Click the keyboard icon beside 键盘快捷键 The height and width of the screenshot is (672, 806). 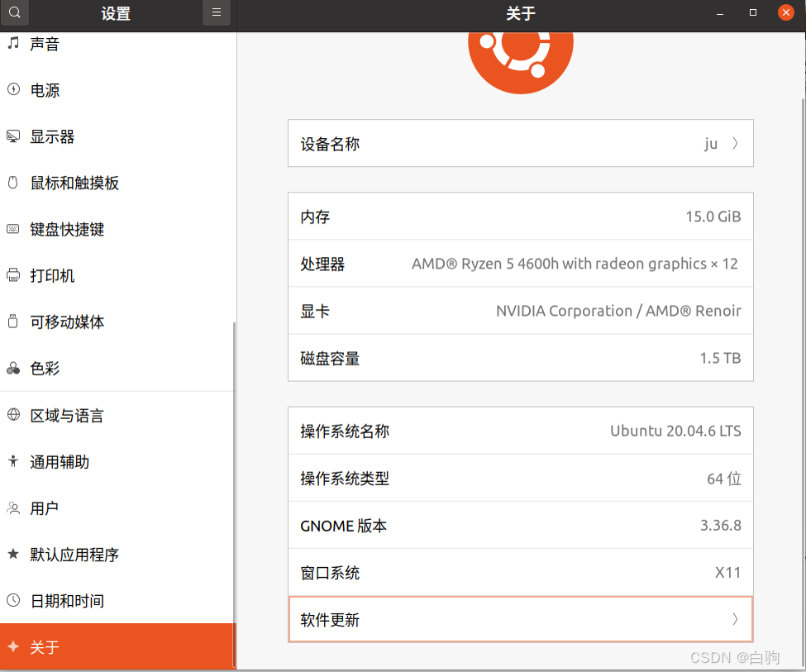13,229
